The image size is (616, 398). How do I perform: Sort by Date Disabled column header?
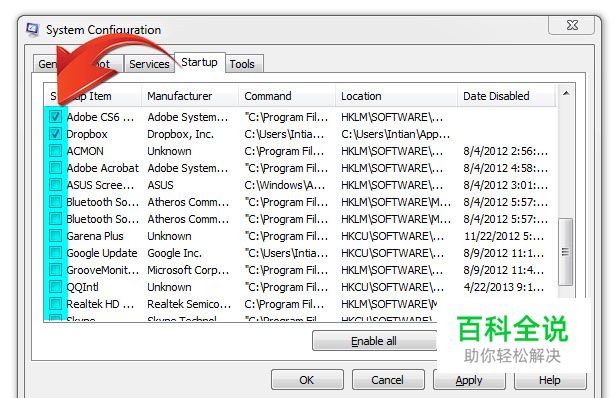pos(506,96)
